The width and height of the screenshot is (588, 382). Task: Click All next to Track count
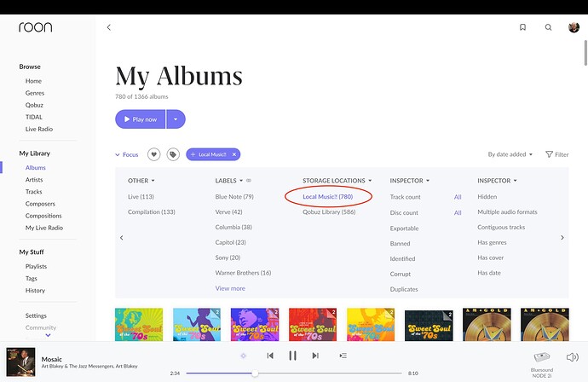click(x=458, y=197)
